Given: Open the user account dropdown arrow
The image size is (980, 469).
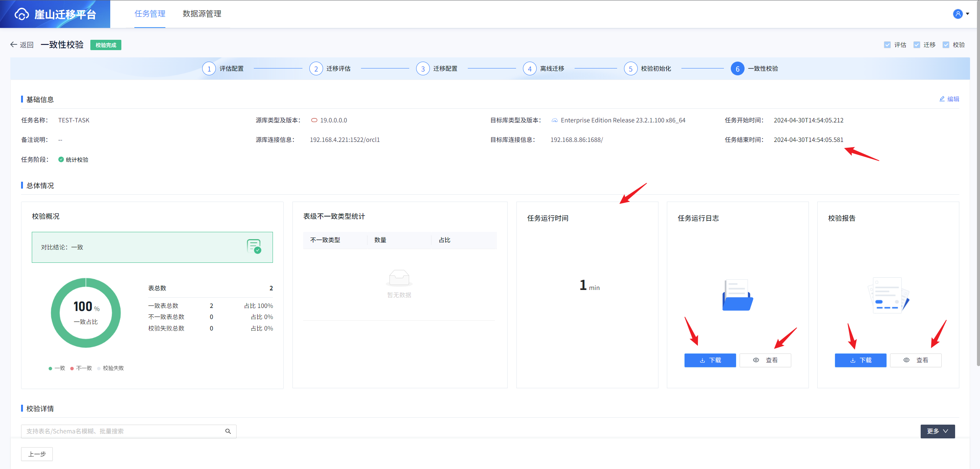Looking at the screenshot, I should [x=968, y=14].
